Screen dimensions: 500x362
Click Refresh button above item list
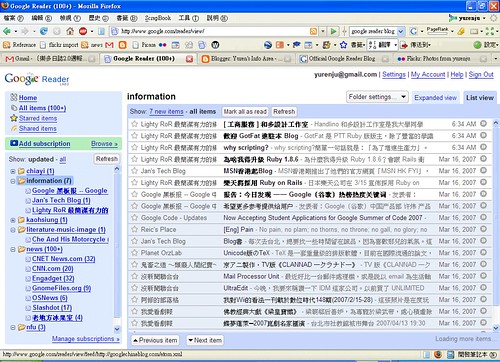point(284,112)
